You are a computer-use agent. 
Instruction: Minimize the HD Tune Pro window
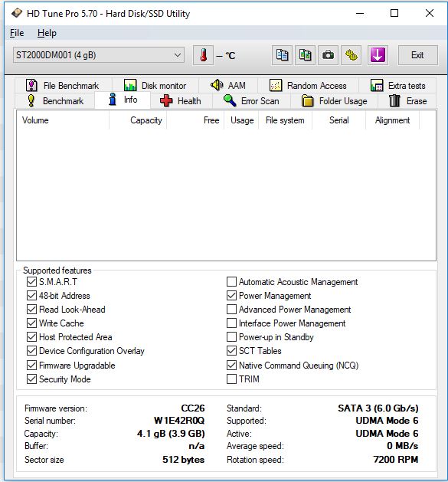point(360,14)
